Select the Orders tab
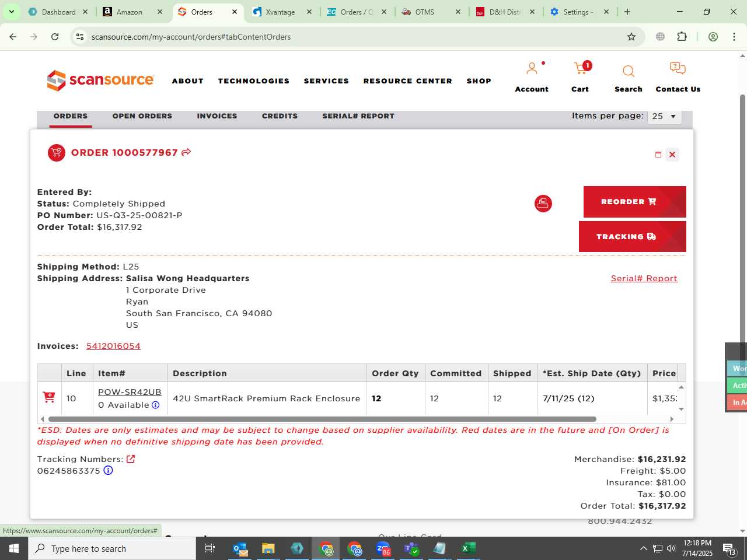 coord(71,116)
